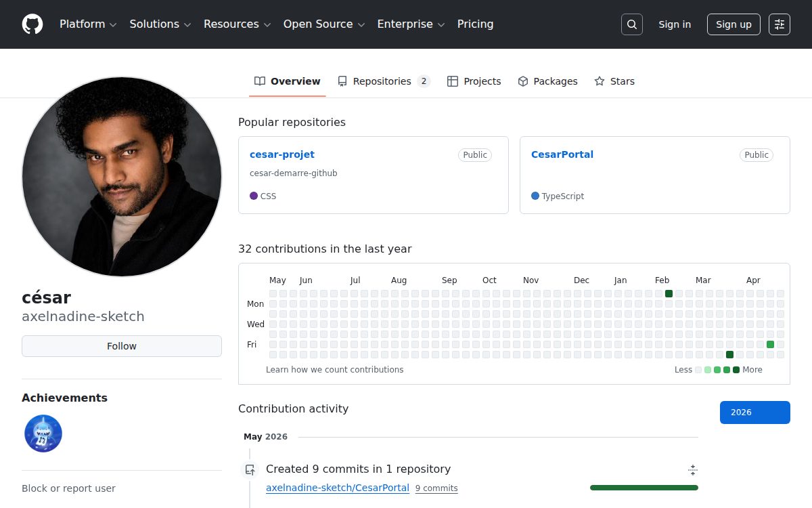Image resolution: width=812 pixels, height=508 pixels.
Task: Click the medium green April contribution square
Action: 770,345
